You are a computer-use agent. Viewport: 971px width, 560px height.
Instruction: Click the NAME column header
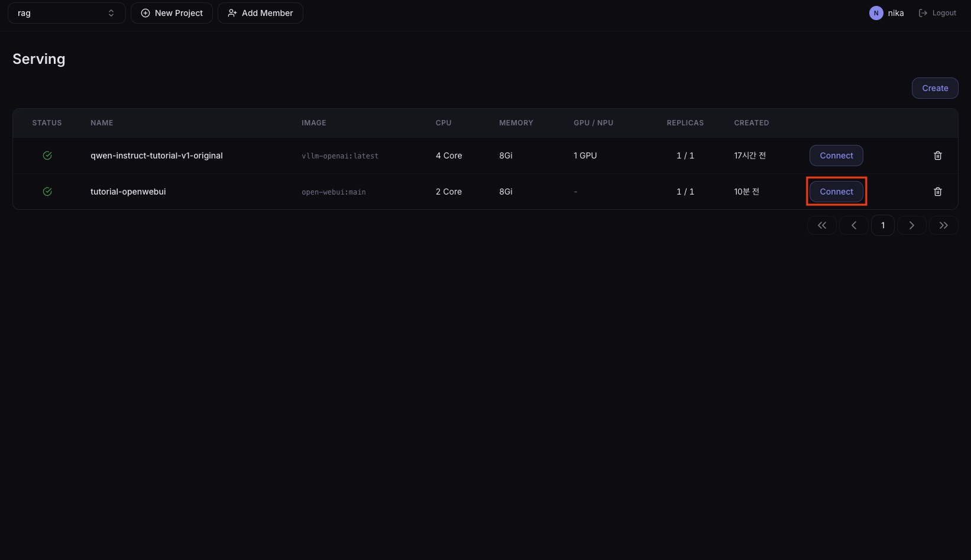tap(102, 123)
